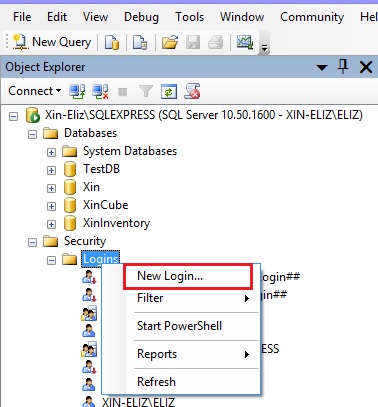Click the Disconnect server icon
The width and height of the screenshot is (378, 407).
tap(100, 91)
